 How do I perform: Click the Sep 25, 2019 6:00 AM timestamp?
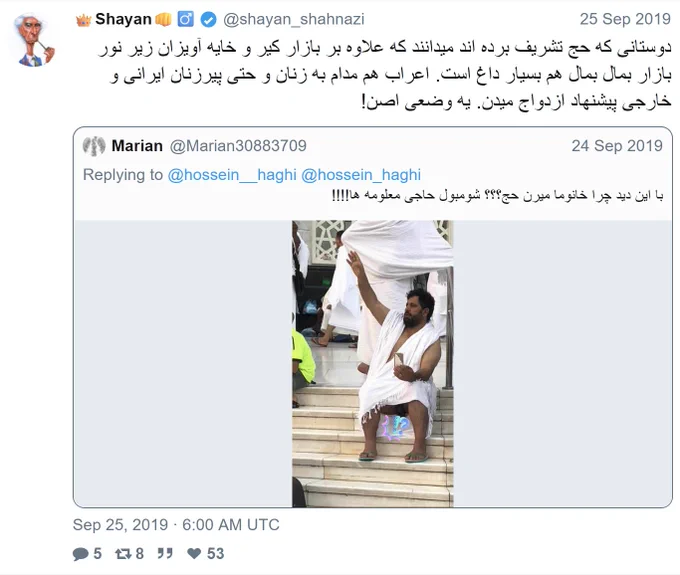(176, 525)
